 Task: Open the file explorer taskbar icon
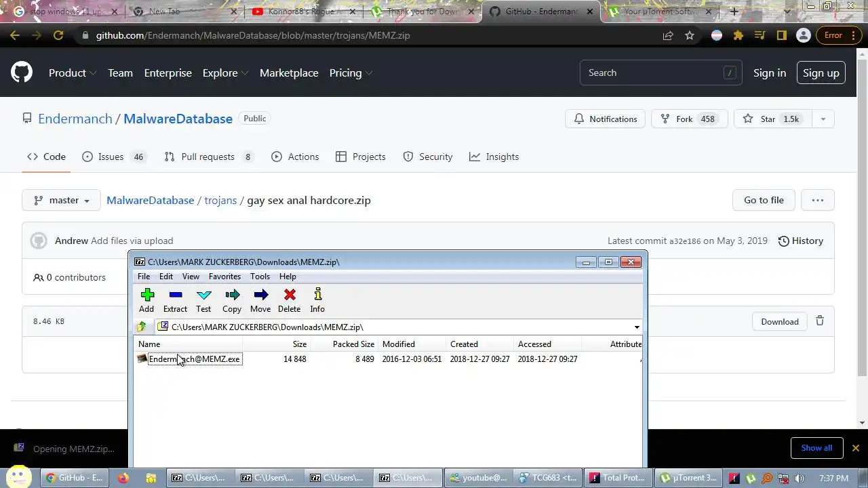[x=151, y=478]
